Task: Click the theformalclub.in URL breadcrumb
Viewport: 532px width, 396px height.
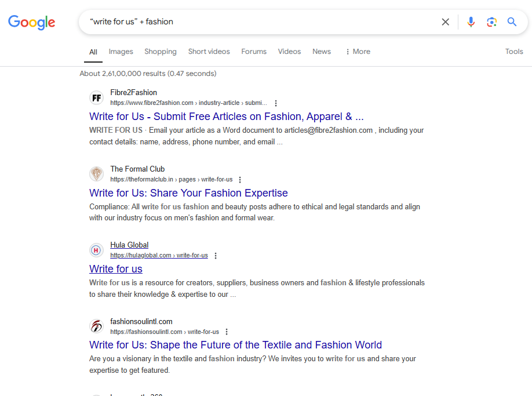Action: point(172,179)
